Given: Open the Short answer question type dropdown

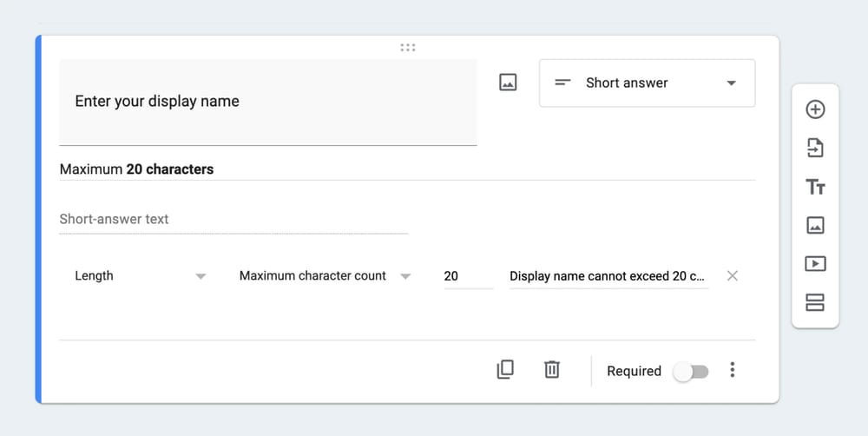Looking at the screenshot, I should [x=647, y=83].
